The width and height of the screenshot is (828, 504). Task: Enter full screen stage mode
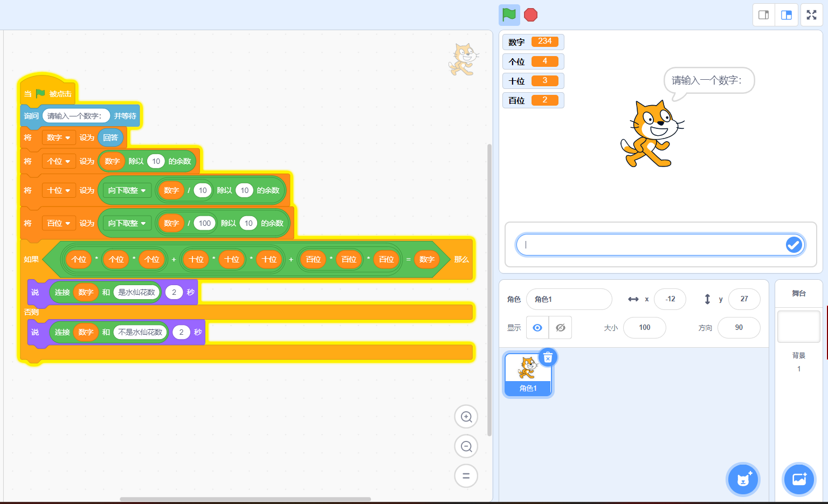pyautogui.click(x=811, y=15)
